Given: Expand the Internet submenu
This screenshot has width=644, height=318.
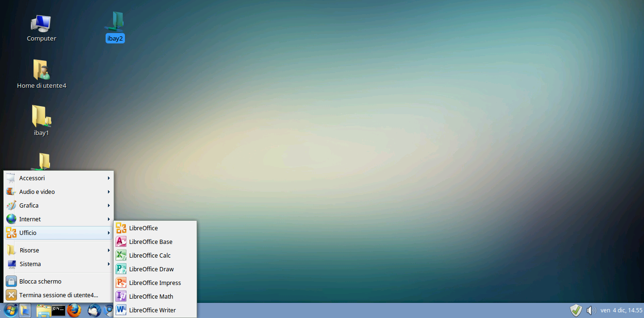Looking at the screenshot, I should [x=58, y=219].
